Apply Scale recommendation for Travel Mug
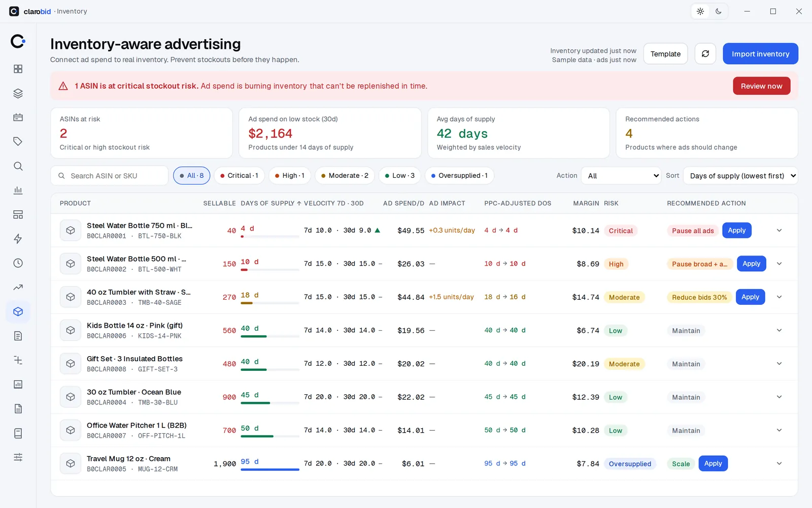Image resolution: width=812 pixels, height=508 pixels. tap(713, 463)
